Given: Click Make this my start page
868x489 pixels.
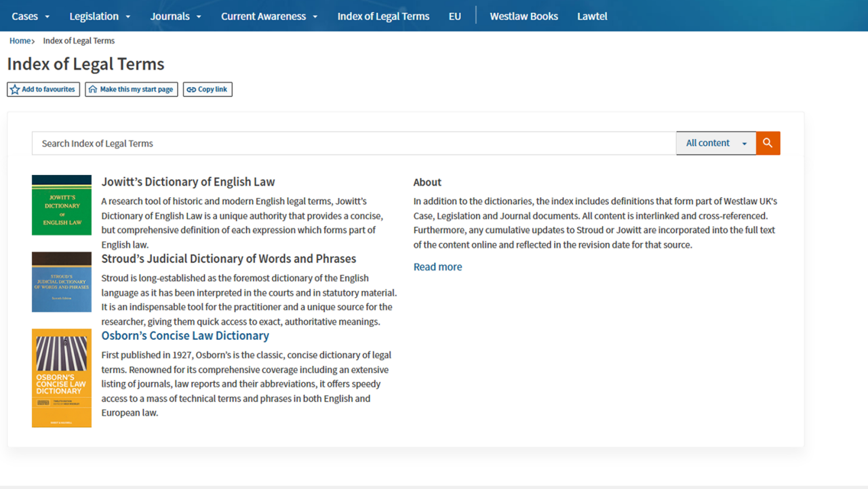Looking at the screenshot, I should coord(132,90).
